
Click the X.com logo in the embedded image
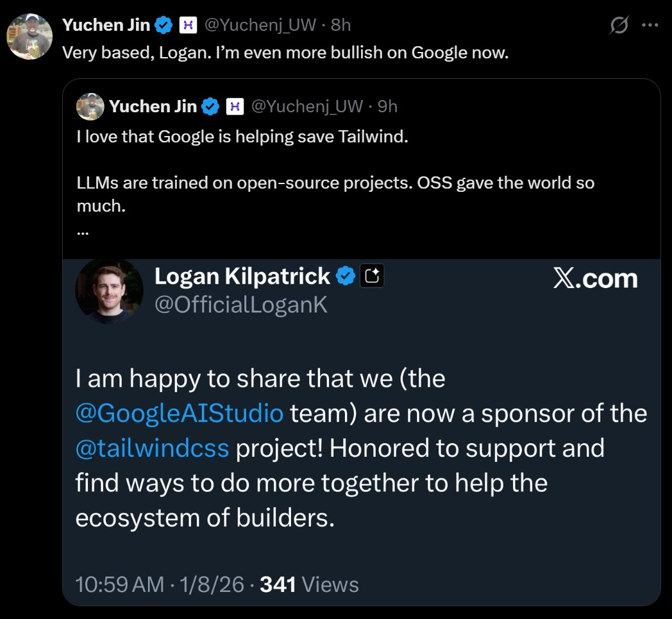click(595, 278)
